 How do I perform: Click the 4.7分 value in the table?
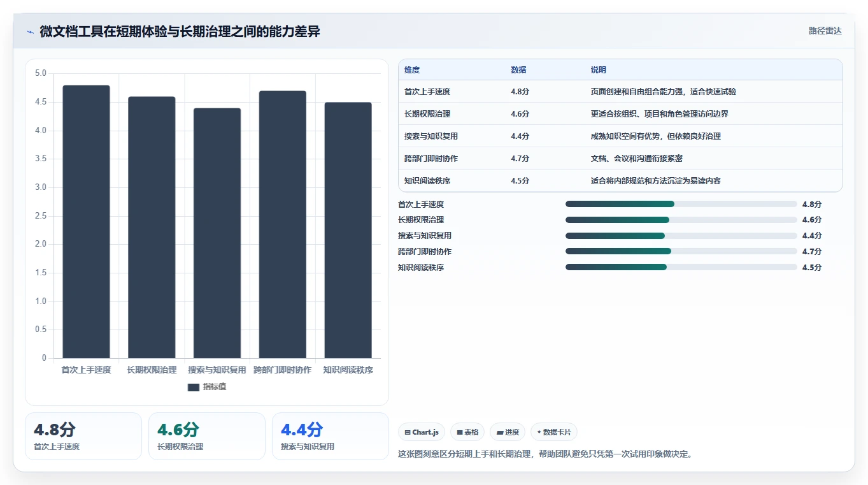pos(520,159)
